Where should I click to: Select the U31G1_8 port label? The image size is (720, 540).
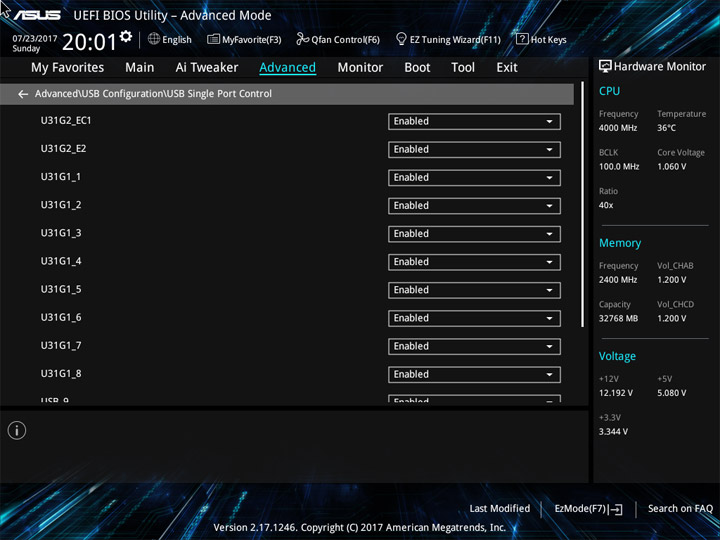coord(61,373)
